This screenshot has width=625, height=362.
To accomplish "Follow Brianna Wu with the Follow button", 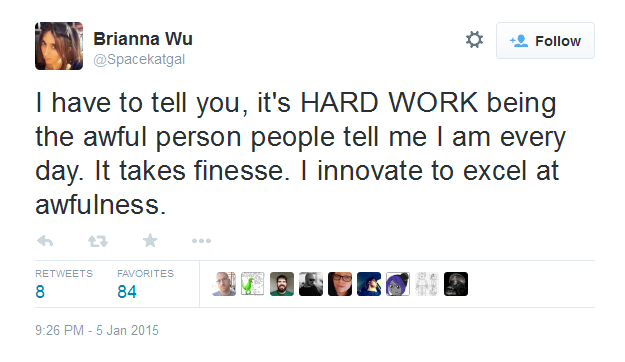I will tap(545, 41).
